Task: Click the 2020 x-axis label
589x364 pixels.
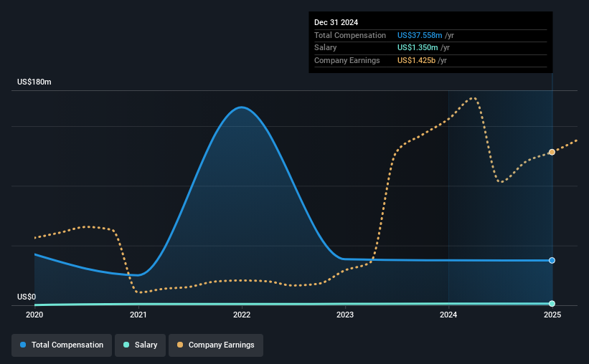Action: point(34,315)
